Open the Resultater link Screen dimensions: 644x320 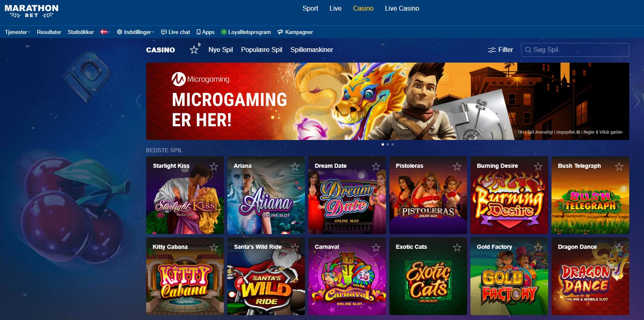[x=49, y=32]
